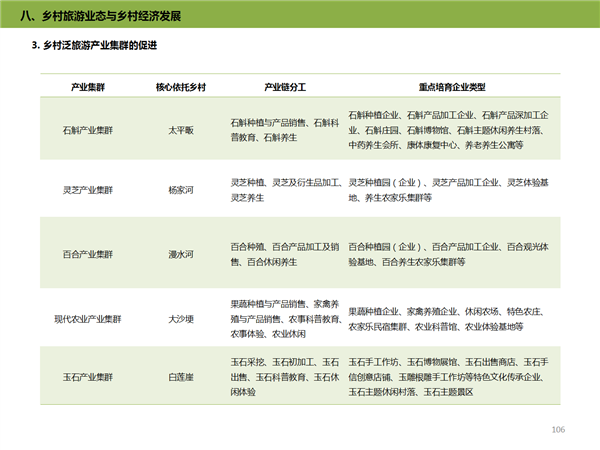Click the page number 106
Image resolution: width=600 pixels, height=450 pixels.
pos(558,429)
